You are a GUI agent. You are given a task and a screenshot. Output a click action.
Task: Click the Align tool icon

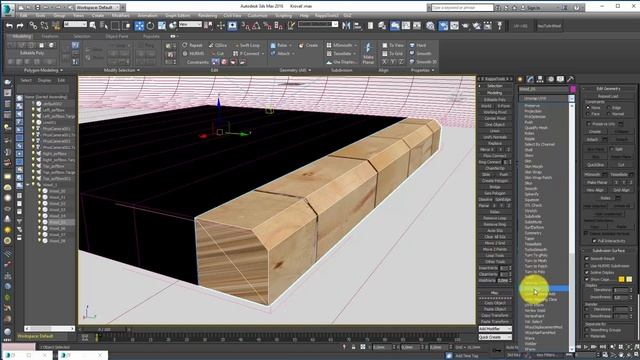pos(358,26)
